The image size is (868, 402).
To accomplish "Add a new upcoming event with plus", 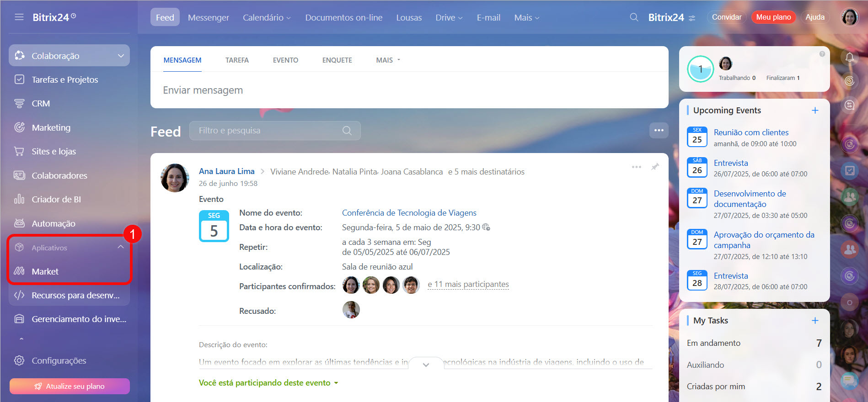I will [814, 111].
